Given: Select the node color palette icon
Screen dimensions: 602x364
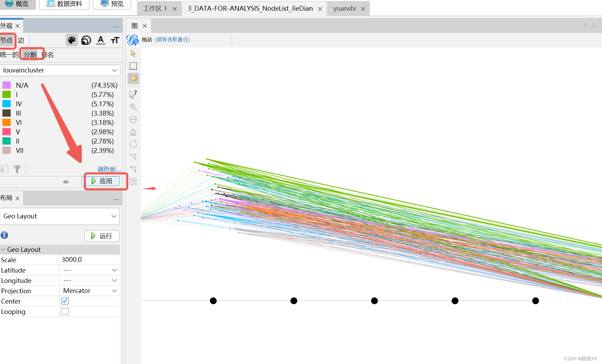Looking at the screenshot, I should click(71, 40).
